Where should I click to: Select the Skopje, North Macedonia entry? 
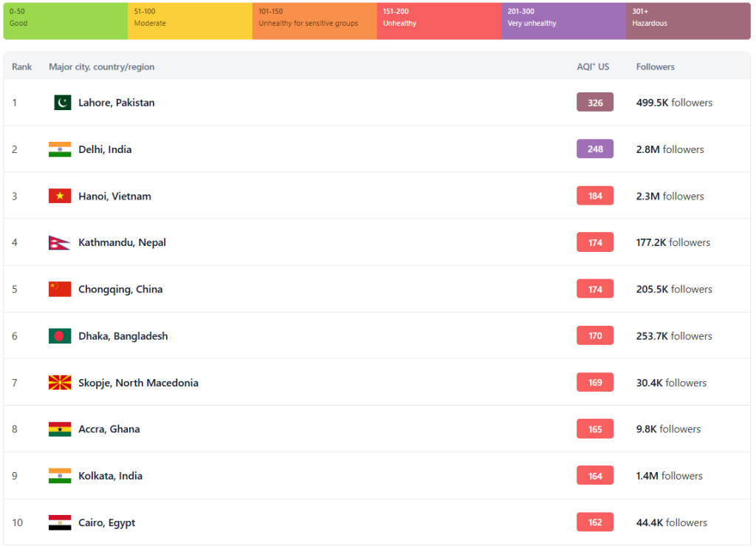[138, 383]
